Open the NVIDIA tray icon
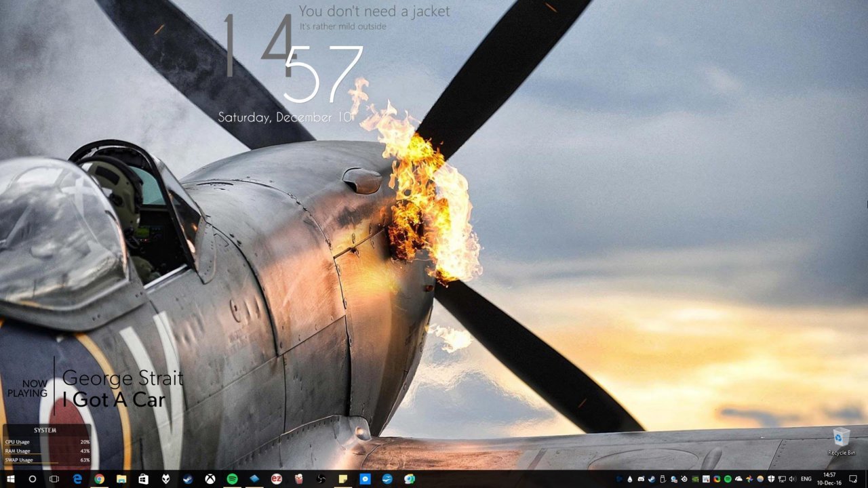The image size is (868, 488). coord(695,479)
